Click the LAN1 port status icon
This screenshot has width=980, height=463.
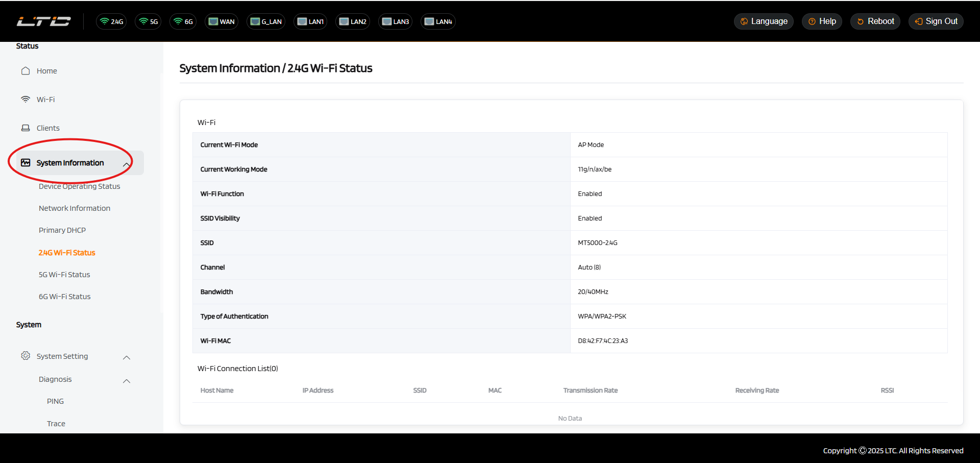click(310, 21)
